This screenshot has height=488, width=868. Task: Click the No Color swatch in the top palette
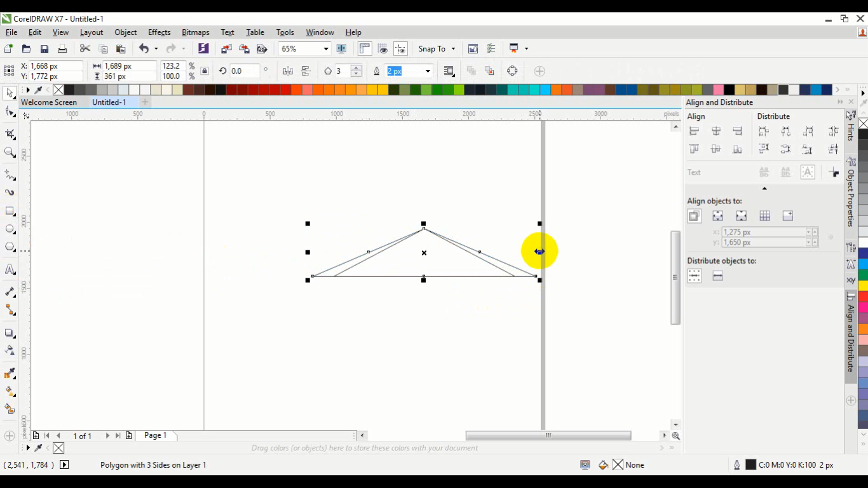pyautogui.click(x=58, y=90)
